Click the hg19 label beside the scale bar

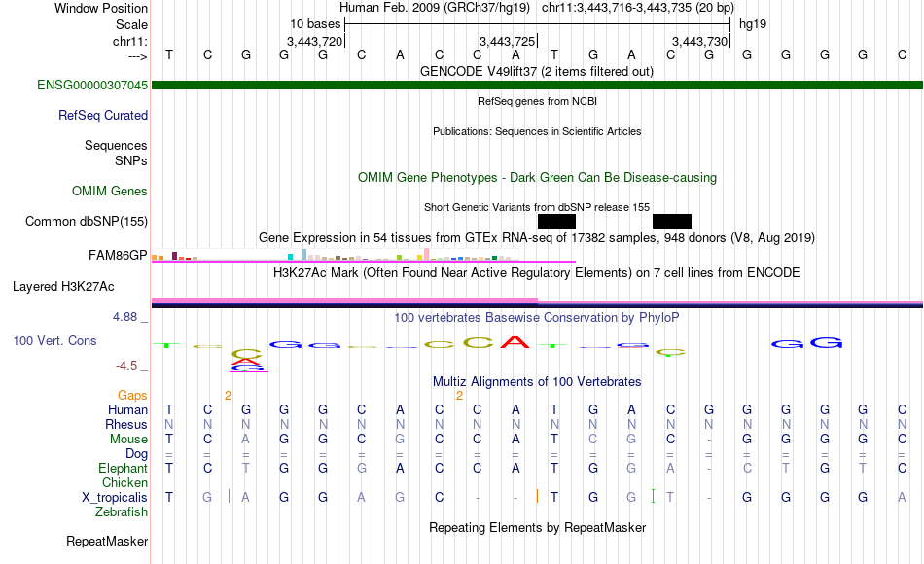tap(753, 24)
